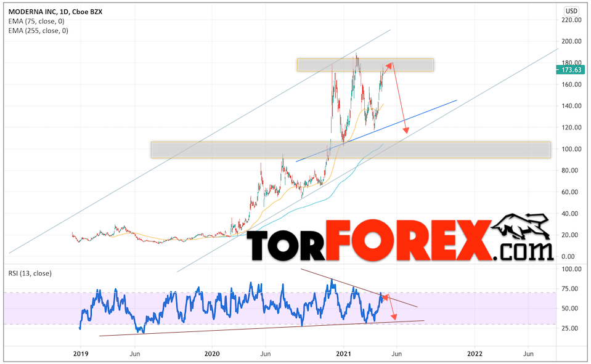Click the Jun label between 2020 and 2021
This screenshot has width=591, height=364.
pyautogui.click(x=266, y=354)
